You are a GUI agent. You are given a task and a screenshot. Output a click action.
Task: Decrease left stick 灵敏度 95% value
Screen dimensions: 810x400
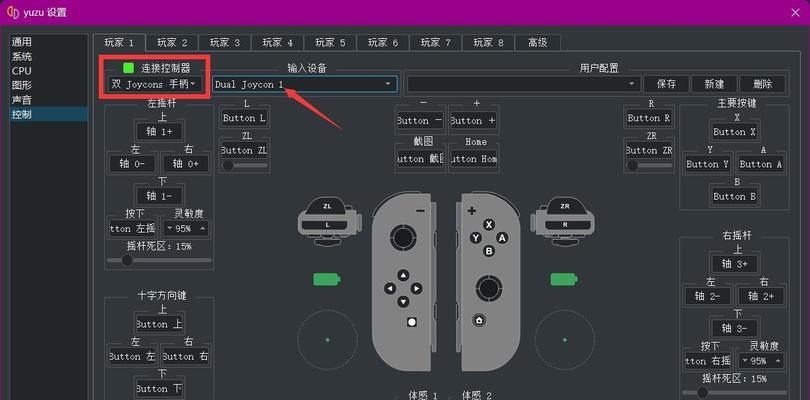pos(170,228)
